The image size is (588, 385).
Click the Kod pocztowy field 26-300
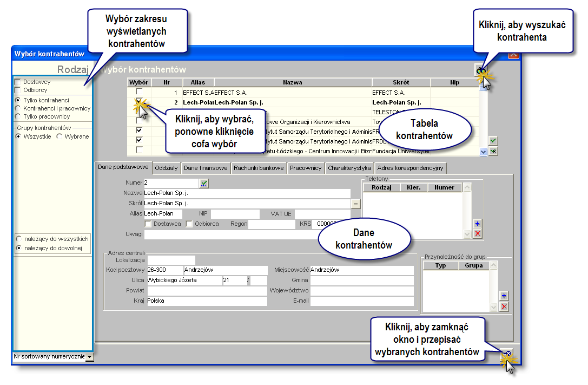[164, 270]
